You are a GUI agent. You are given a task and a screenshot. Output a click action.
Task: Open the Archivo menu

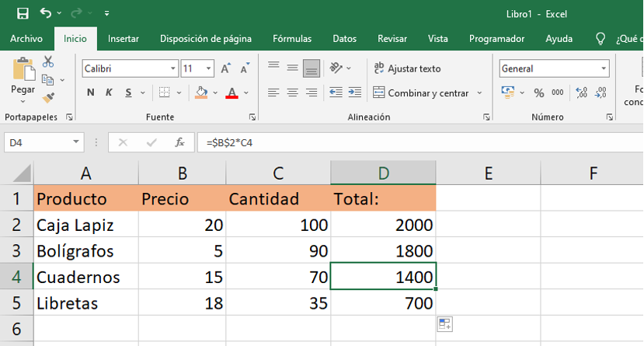tap(26, 39)
